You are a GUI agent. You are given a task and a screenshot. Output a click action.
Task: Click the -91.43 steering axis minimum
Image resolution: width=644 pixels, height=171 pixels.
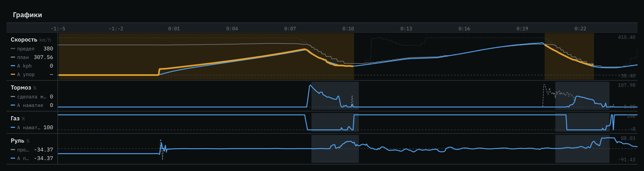point(627,160)
